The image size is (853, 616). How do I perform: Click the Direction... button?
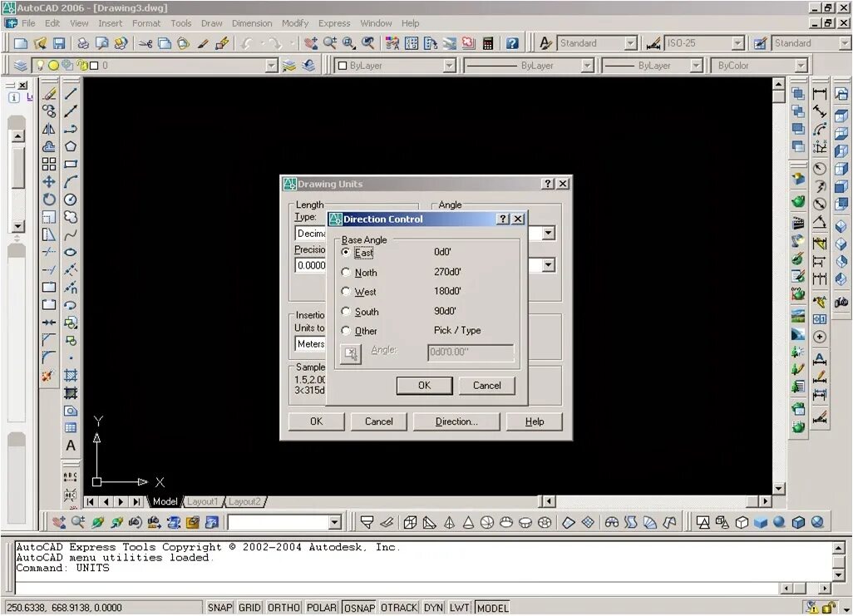(456, 421)
